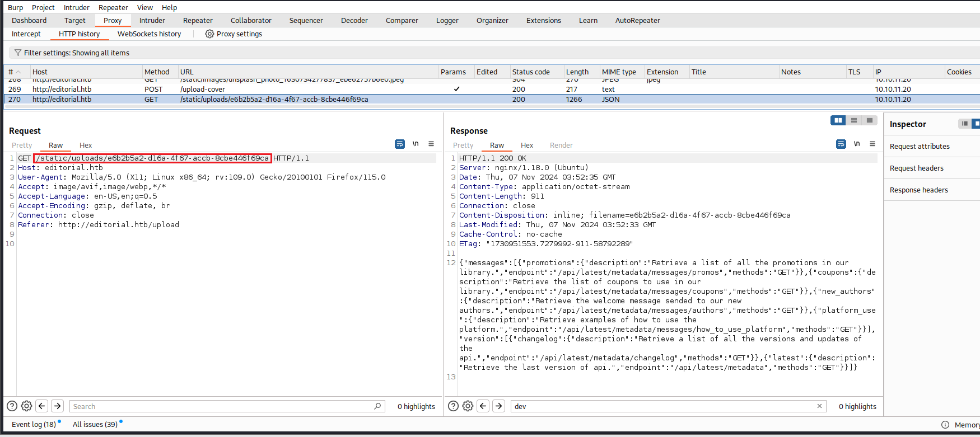Open Response search help icon
Image resolution: width=980 pixels, height=437 pixels.
click(453, 406)
